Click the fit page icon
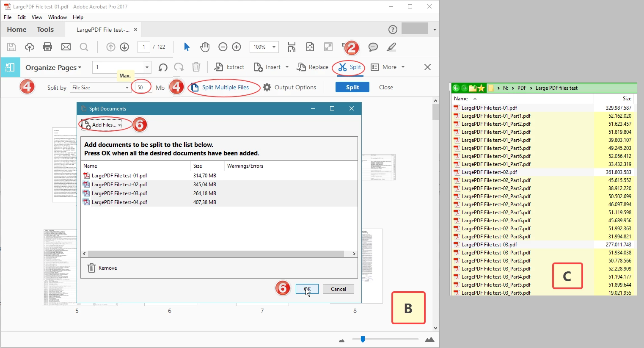 310,47
